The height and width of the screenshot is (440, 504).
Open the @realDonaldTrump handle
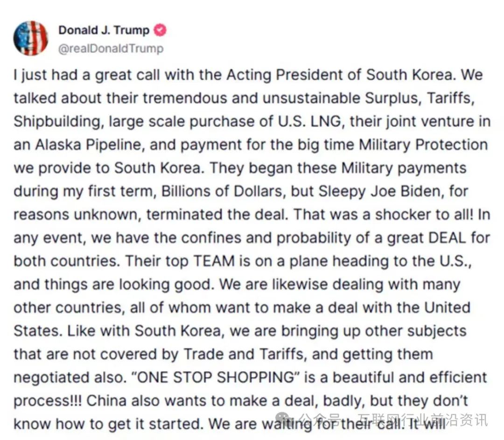(x=111, y=49)
